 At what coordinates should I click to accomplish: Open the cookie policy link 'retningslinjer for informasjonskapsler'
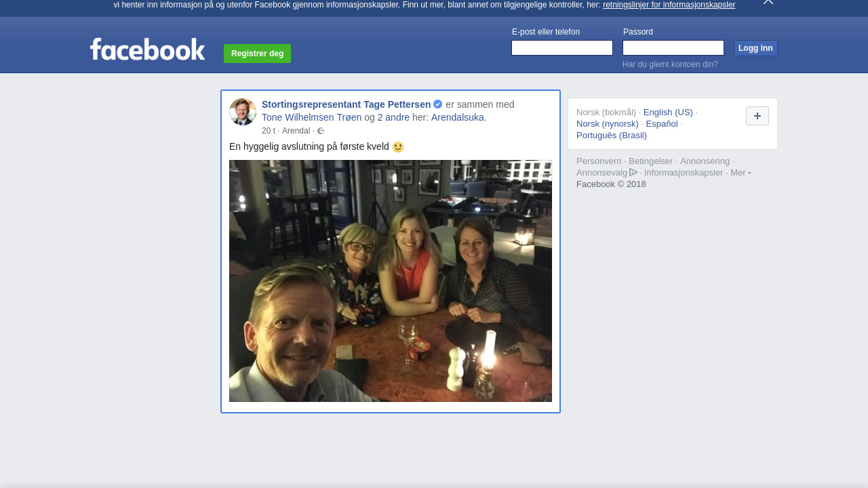[669, 5]
